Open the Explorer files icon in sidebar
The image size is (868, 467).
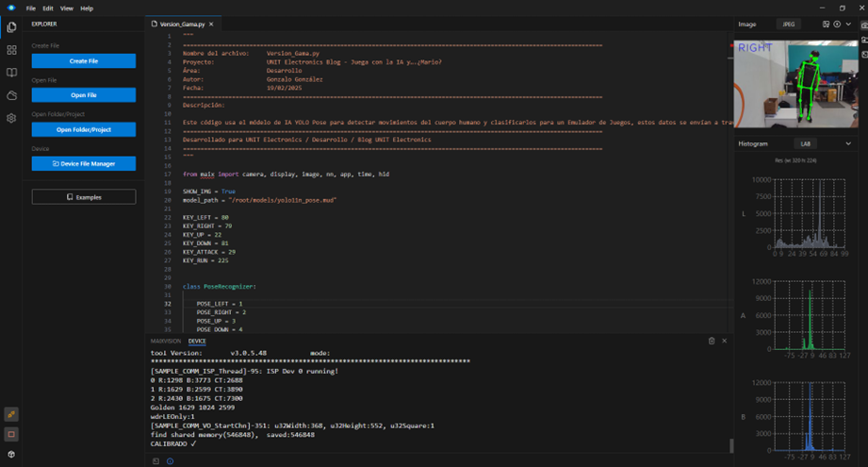(x=11, y=27)
